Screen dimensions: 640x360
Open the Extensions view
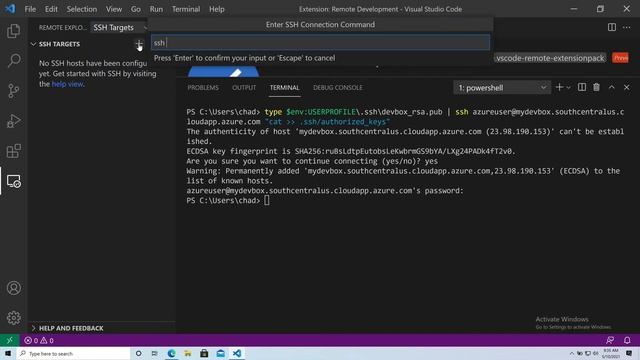[x=13, y=151]
